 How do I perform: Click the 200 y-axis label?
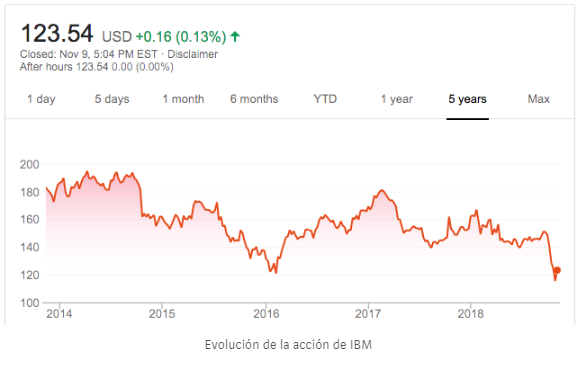coord(30,164)
